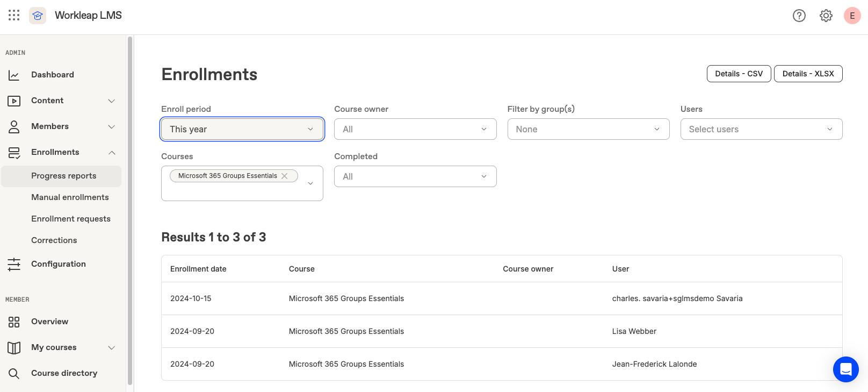Viewport: 868px width, 392px height.
Task: Open the Completed filter dropdown
Action: pos(415,176)
